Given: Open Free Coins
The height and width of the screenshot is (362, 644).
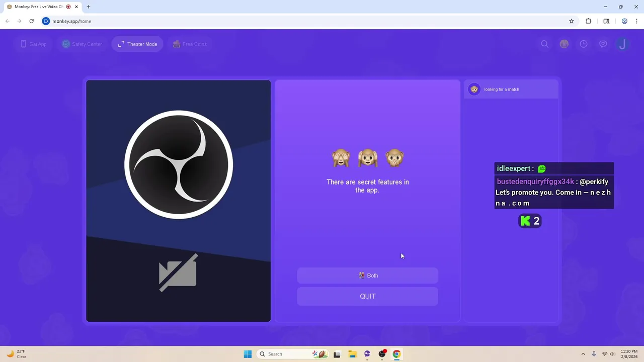Looking at the screenshot, I should 190,44.
